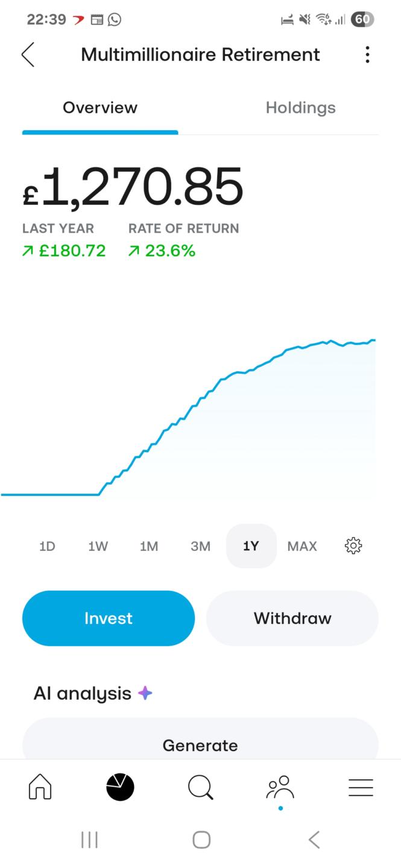This screenshot has height=868, width=401.
Task: Switch chart to MAX range
Action: [x=302, y=546]
